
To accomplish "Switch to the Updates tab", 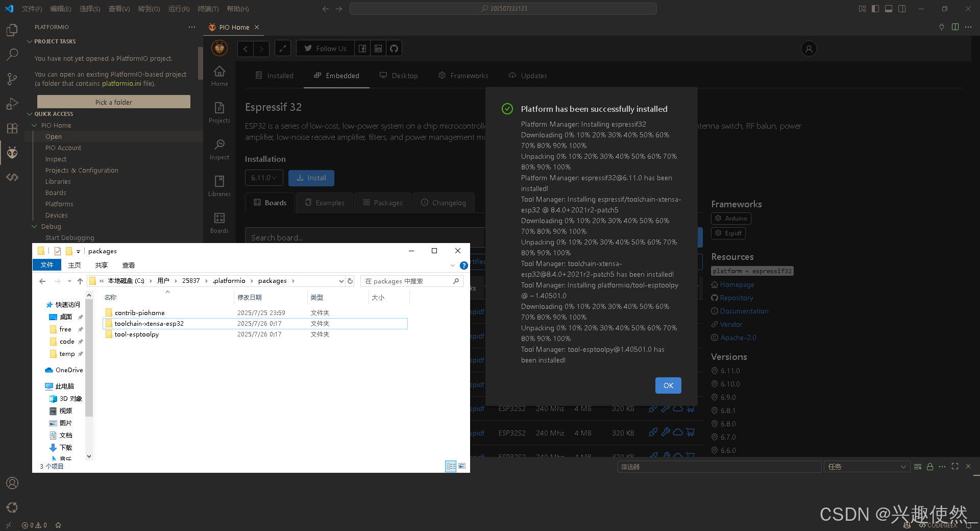I will (528, 76).
